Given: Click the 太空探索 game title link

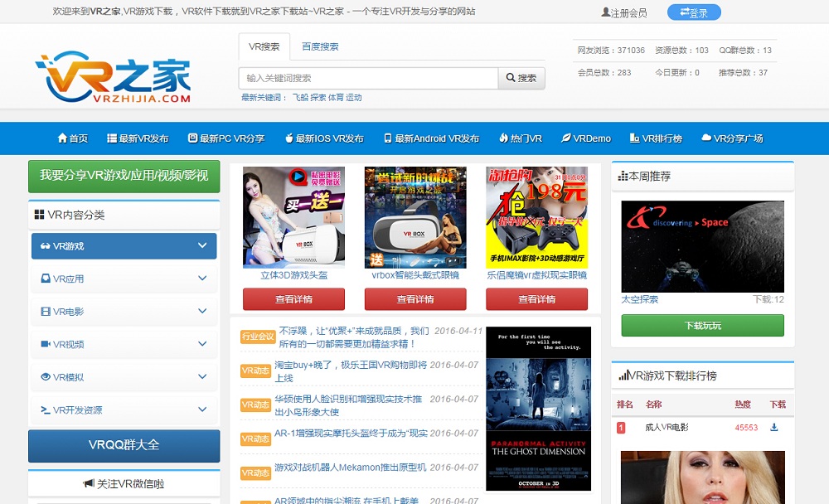Looking at the screenshot, I should coord(640,299).
